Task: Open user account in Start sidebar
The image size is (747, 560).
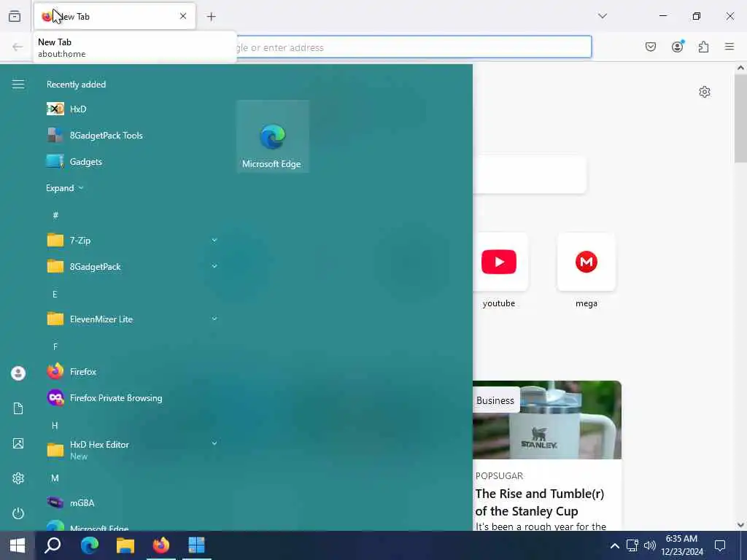Action: click(x=18, y=373)
